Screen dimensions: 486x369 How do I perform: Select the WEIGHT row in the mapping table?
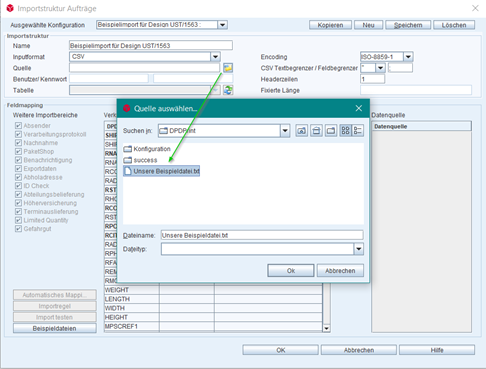(x=213, y=290)
